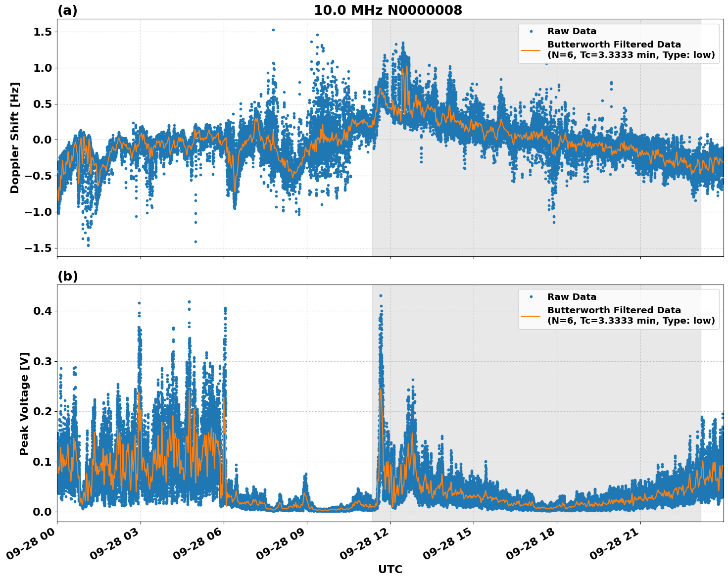The height and width of the screenshot is (580, 728).
Task: Select the panel (b) label
Action: click(x=68, y=275)
